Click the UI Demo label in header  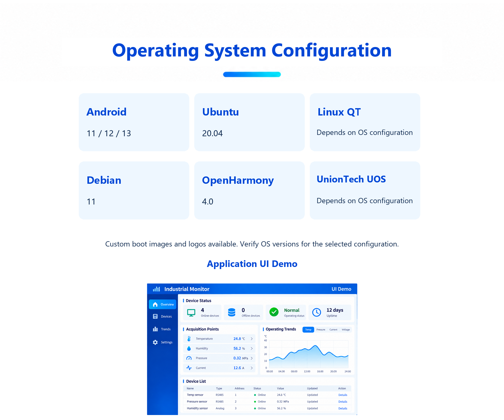point(341,289)
